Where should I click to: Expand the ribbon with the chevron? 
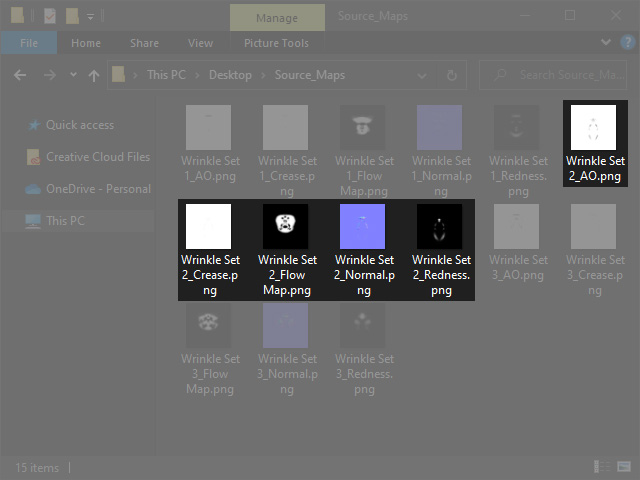(x=606, y=43)
